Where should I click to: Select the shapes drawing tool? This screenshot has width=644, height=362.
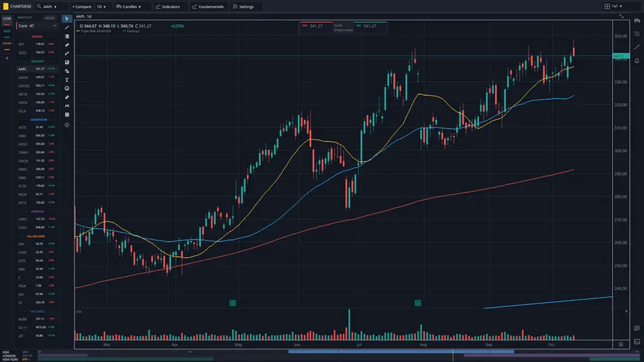point(67,71)
